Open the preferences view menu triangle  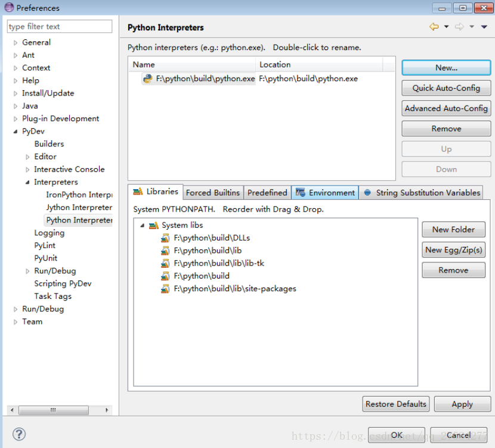(484, 27)
